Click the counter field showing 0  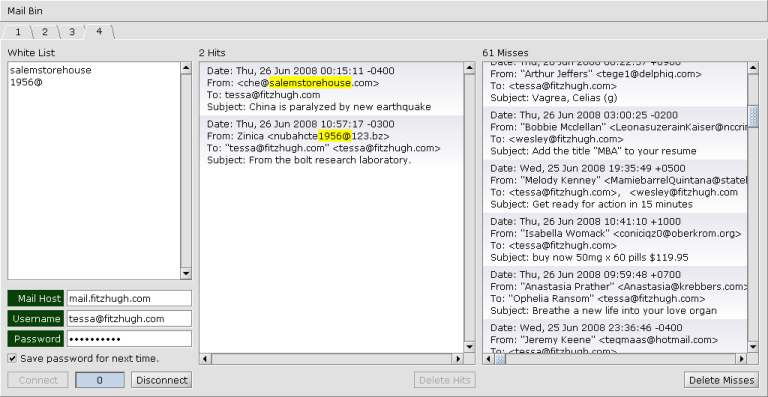pos(100,380)
